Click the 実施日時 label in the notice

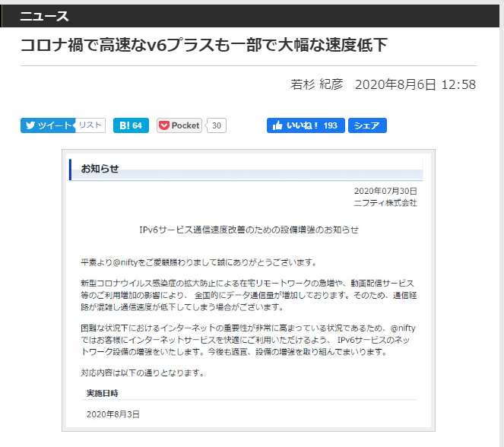(x=102, y=393)
